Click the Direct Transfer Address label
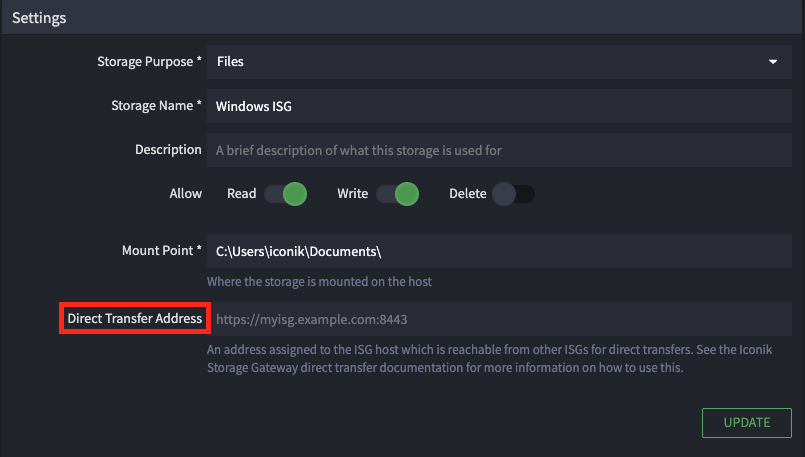 (135, 318)
